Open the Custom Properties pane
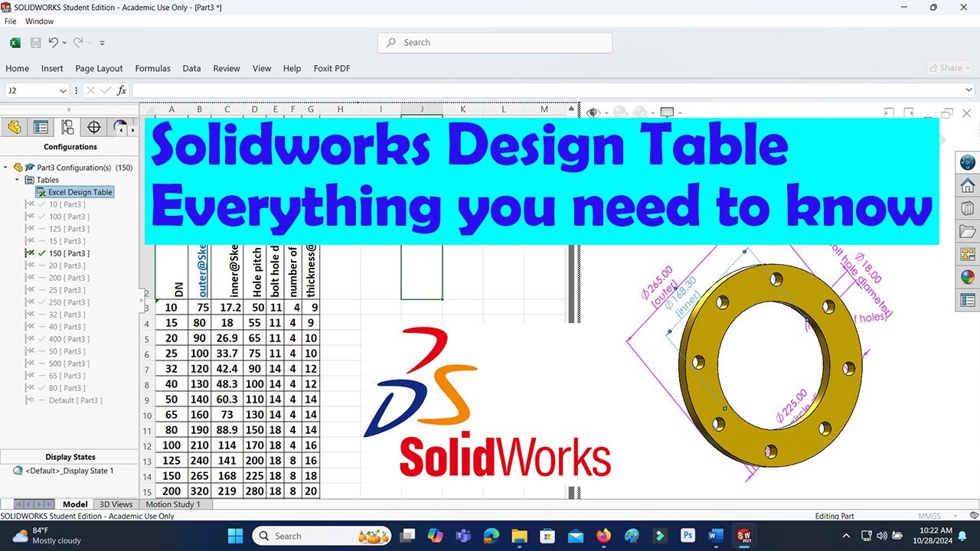Image resolution: width=980 pixels, height=551 pixels. pos(968,300)
